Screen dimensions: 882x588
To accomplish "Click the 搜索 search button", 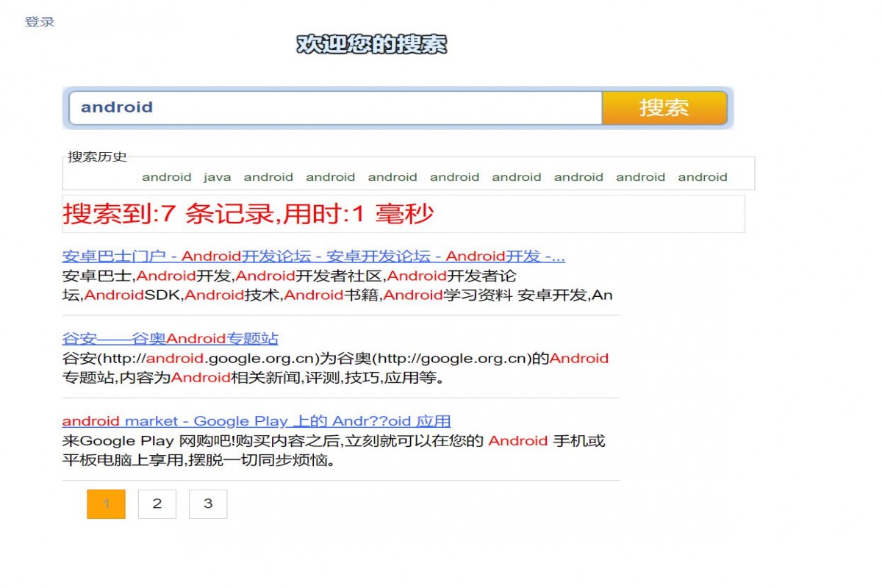I will point(664,107).
